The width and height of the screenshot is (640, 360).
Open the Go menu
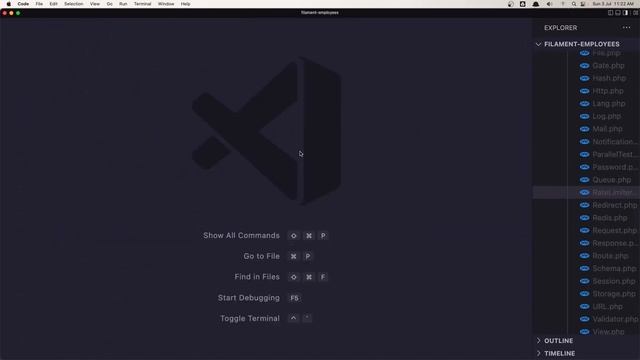click(109, 4)
